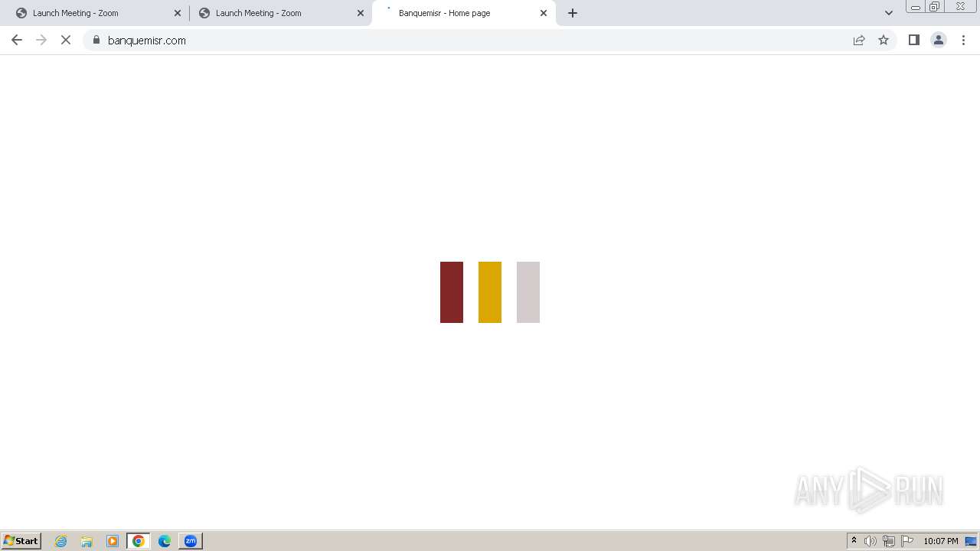Open the Zoom app from the taskbar

191,541
